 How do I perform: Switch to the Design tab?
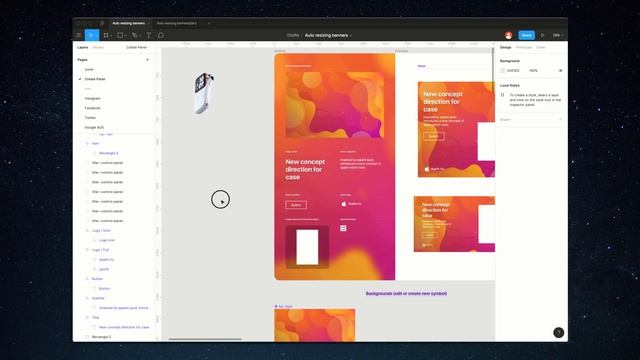pyautogui.click(x=506, y=47)
